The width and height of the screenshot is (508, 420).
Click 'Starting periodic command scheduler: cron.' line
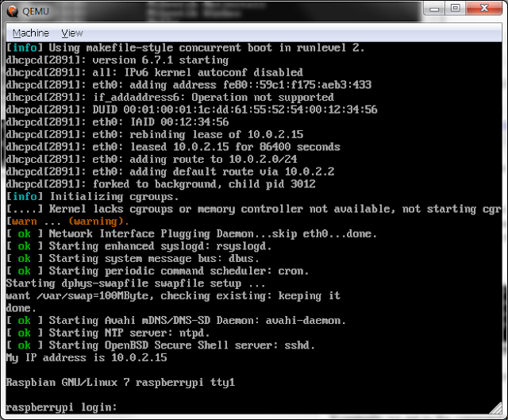(x=157, y=271)
